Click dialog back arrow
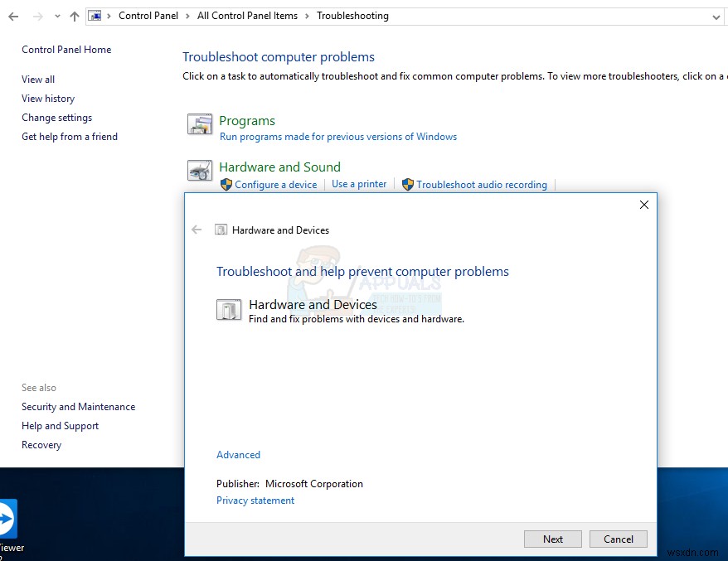728x561 pixels. pos(197,230)
